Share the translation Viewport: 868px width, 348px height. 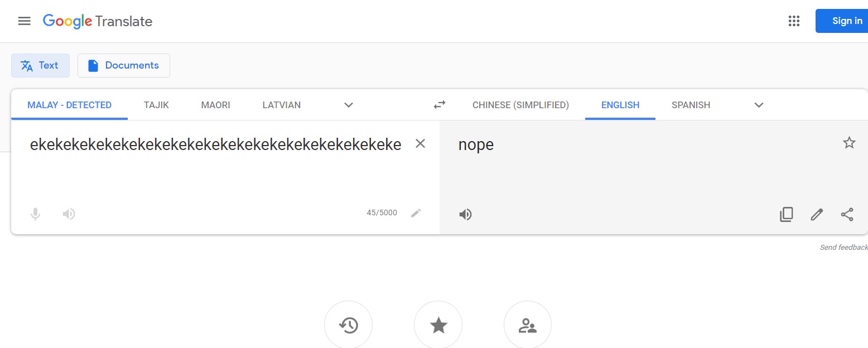click(x=847, y=214)
